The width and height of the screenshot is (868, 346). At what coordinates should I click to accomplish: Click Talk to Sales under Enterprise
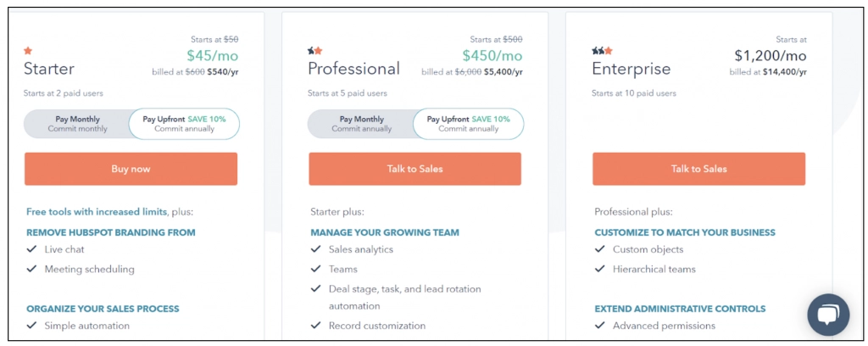pos(698,169)
